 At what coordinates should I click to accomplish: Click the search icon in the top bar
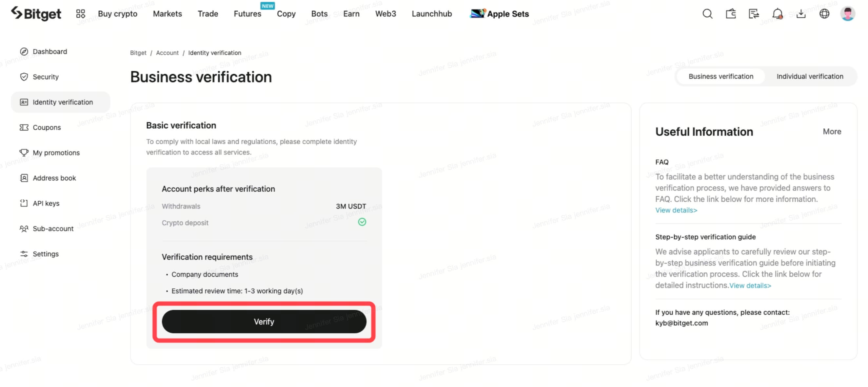tap(707, 14)
